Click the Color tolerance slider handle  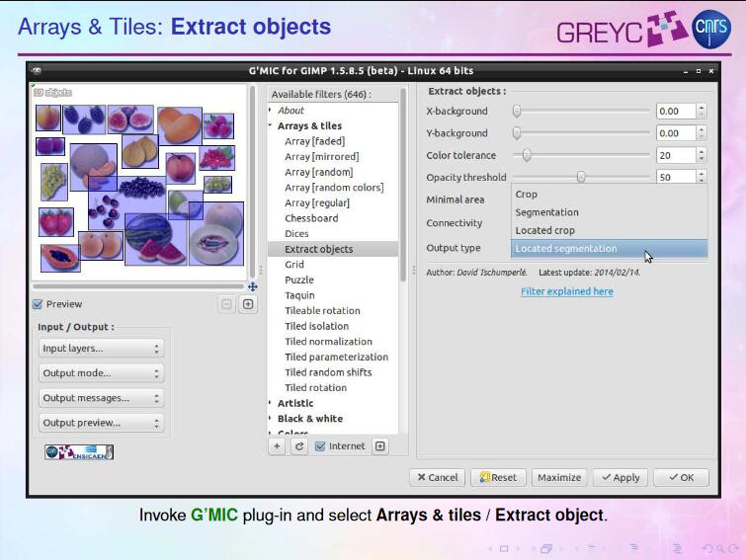click(527, 155)
